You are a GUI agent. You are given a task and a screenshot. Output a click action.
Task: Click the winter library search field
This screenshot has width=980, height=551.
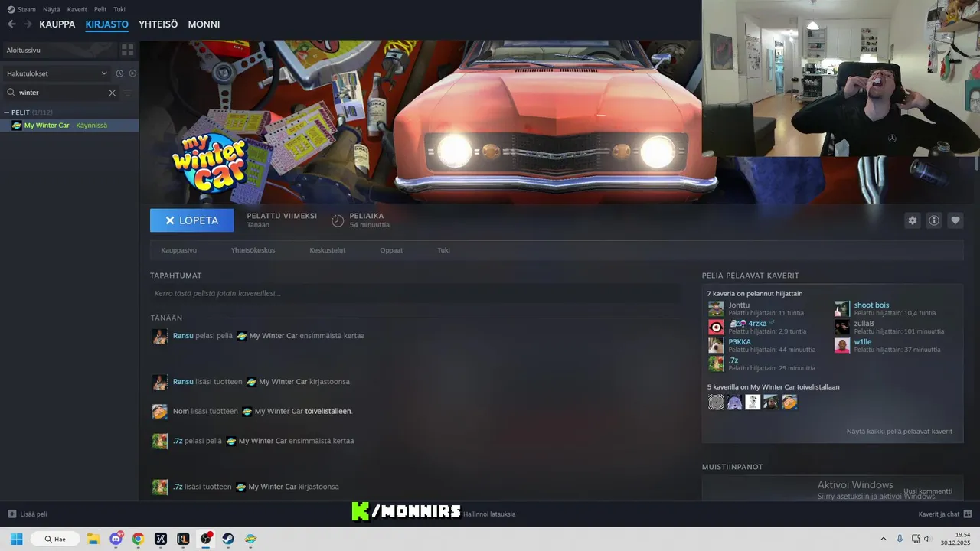tap(61, 93)
